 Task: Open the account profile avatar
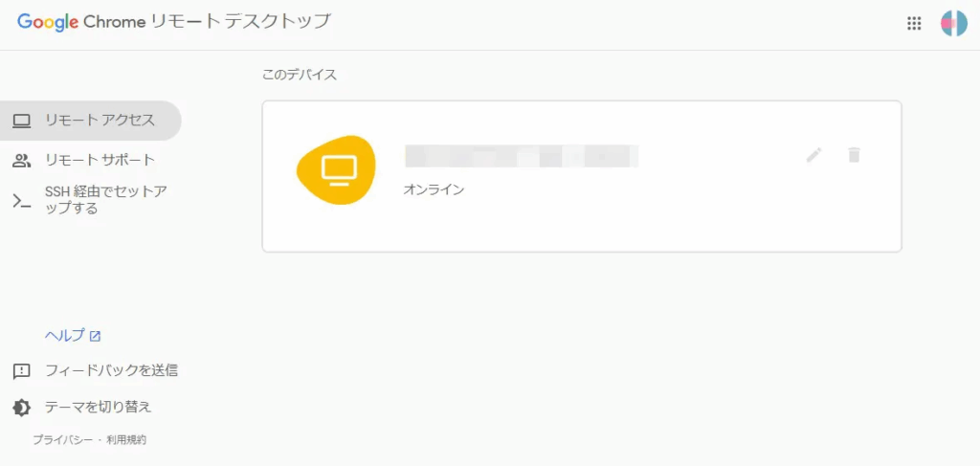tap(953, 24)
